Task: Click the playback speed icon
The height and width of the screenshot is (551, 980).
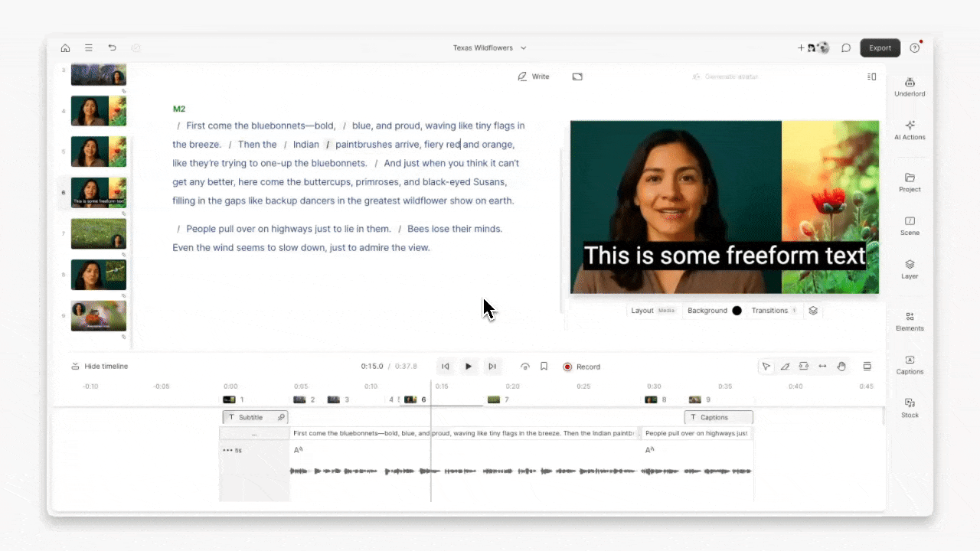Action: pyautogui.click(x=525, y=367)
